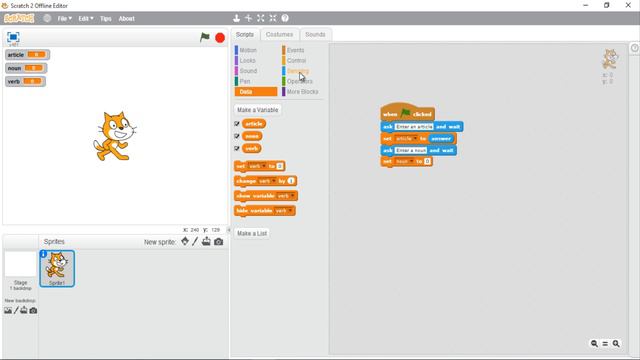Zoom in the scripts area
The width and height of the screenshot is (640, 360).
[x=616, y=344]
